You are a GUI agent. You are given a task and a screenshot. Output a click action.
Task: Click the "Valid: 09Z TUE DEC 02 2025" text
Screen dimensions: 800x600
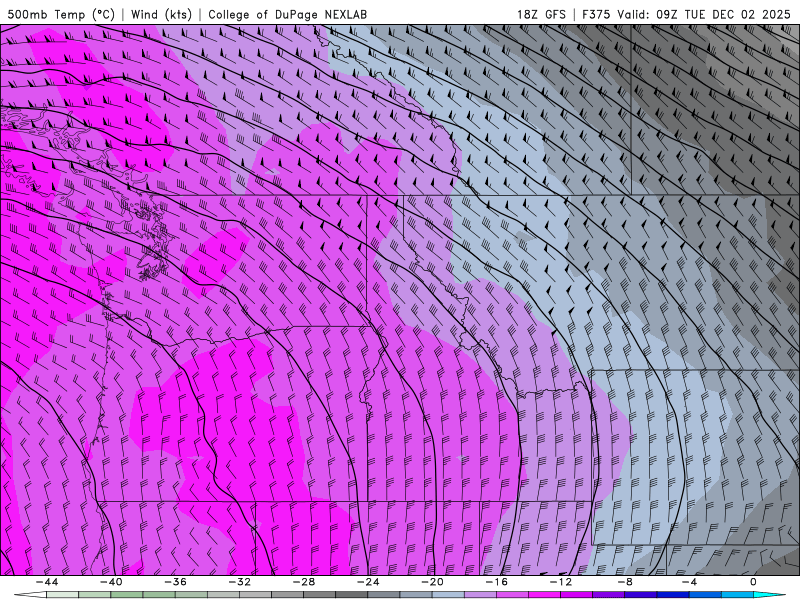click(704, 15)
